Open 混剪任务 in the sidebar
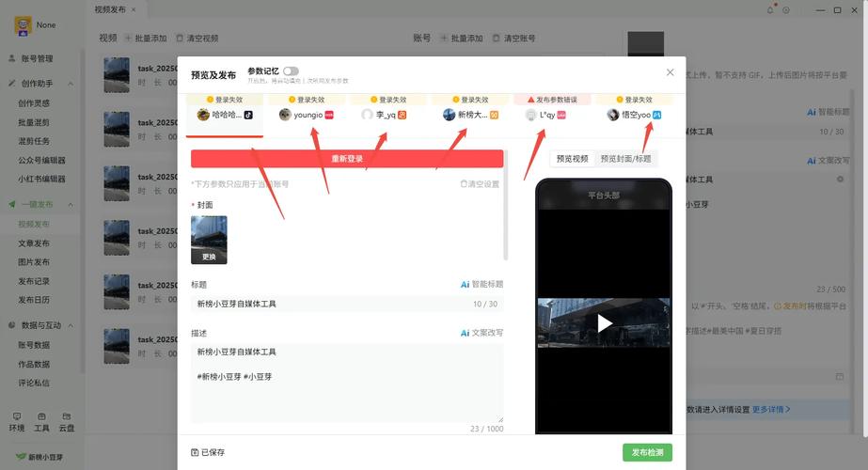The height and width of the screenshot is (470, 868). [x=34, y=141]
